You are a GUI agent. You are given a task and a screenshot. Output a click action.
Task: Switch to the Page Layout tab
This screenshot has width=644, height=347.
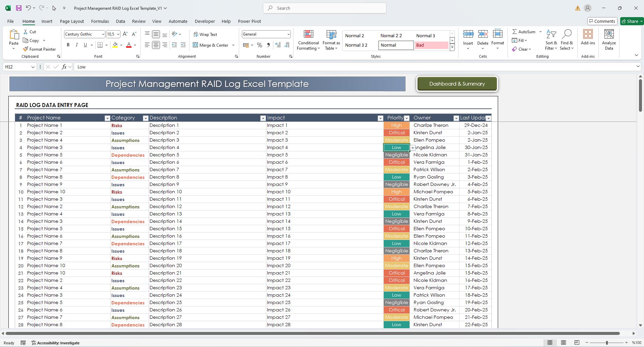[72, 21]
